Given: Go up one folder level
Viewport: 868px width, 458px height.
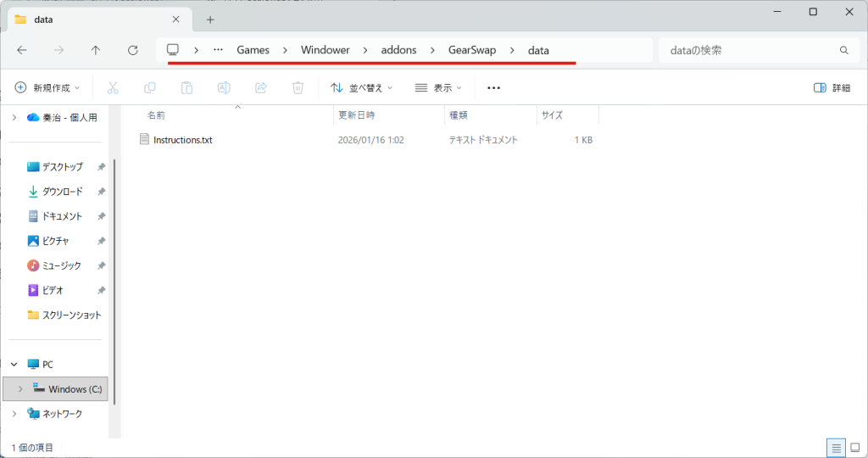Looking at the screenshot, I should coord(96,50).
